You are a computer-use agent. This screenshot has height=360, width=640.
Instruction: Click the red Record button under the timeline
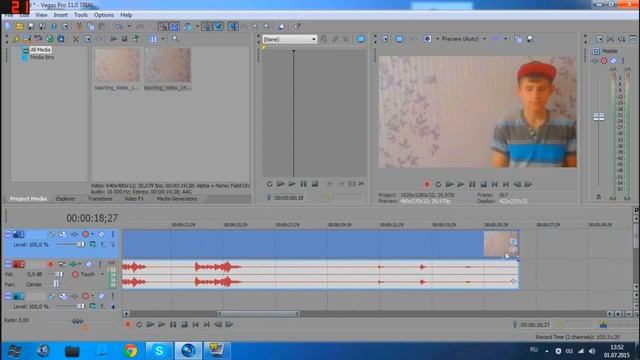[128, 325]
